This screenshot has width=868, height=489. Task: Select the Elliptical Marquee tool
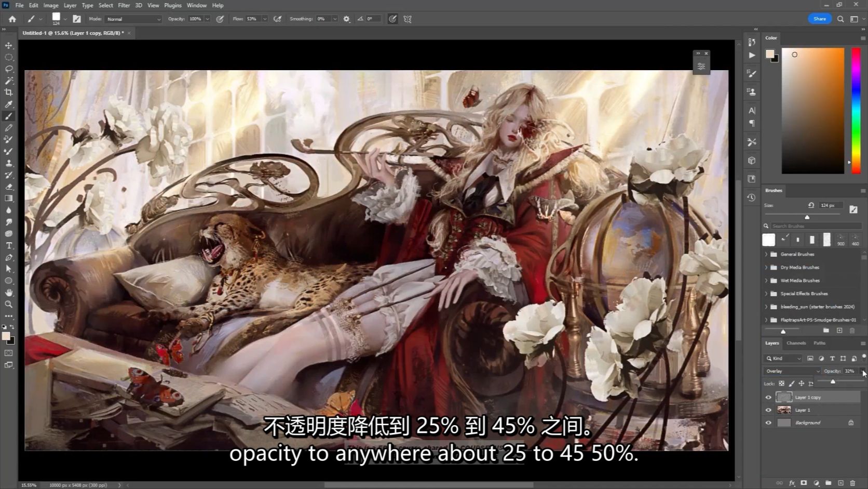tap(9, 57)
